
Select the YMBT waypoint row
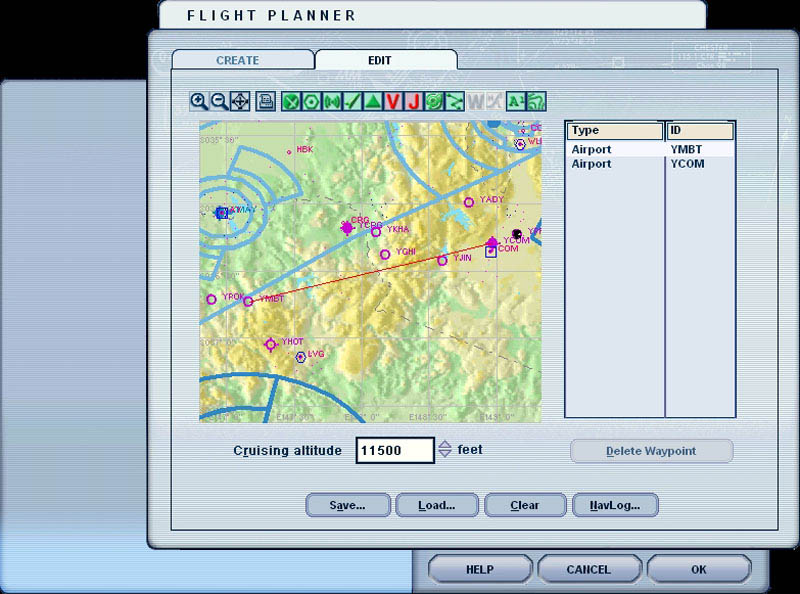(651, 150)
